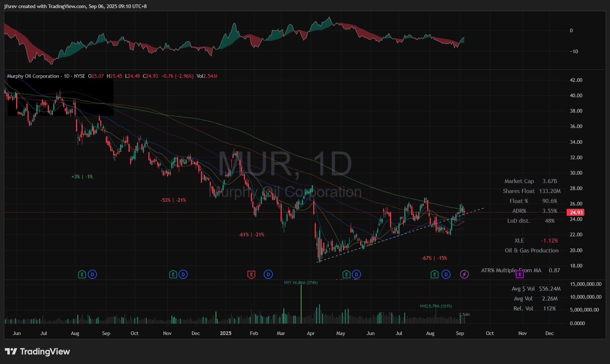Click the Avg Vol 2.26M value
Viewport: 610px width, 364px height.
click(x=550, y=299)
